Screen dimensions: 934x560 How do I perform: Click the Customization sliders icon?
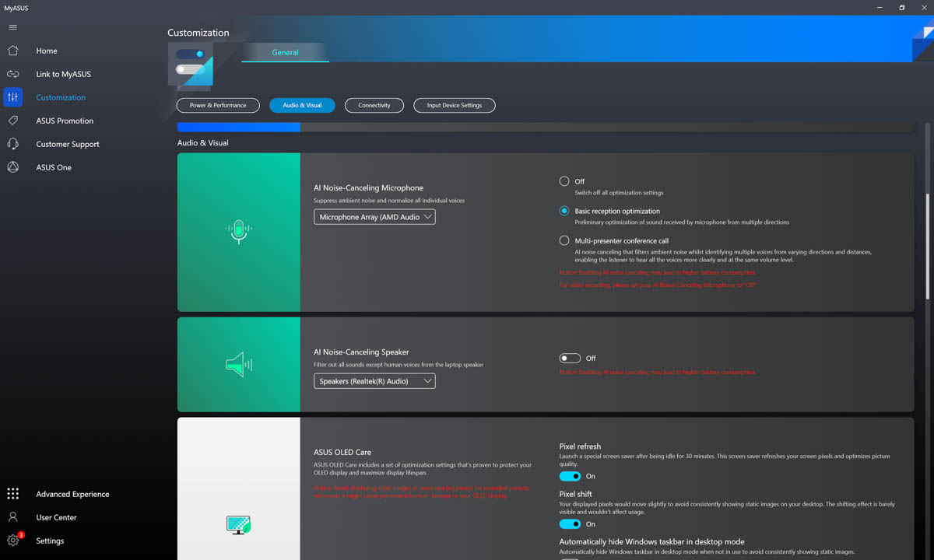tap(12, 97)
